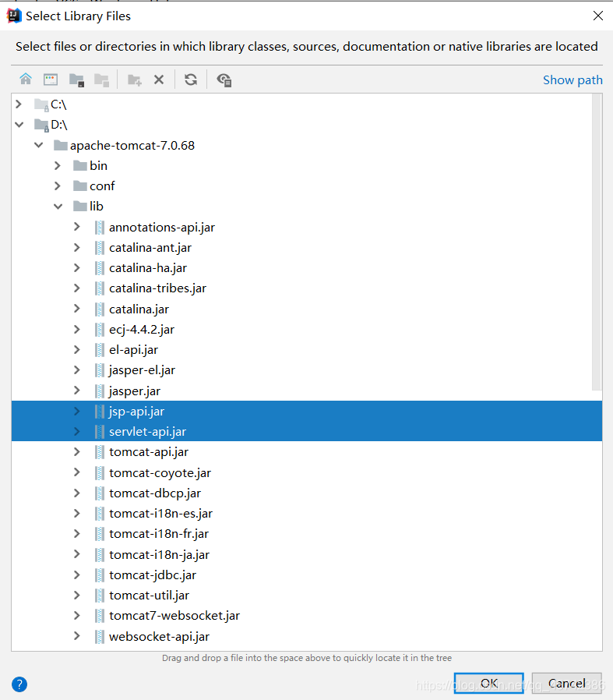The image size is (613, 700).
Task: Toggle Show Hidden Files and Directories icon
Action: 224,80
